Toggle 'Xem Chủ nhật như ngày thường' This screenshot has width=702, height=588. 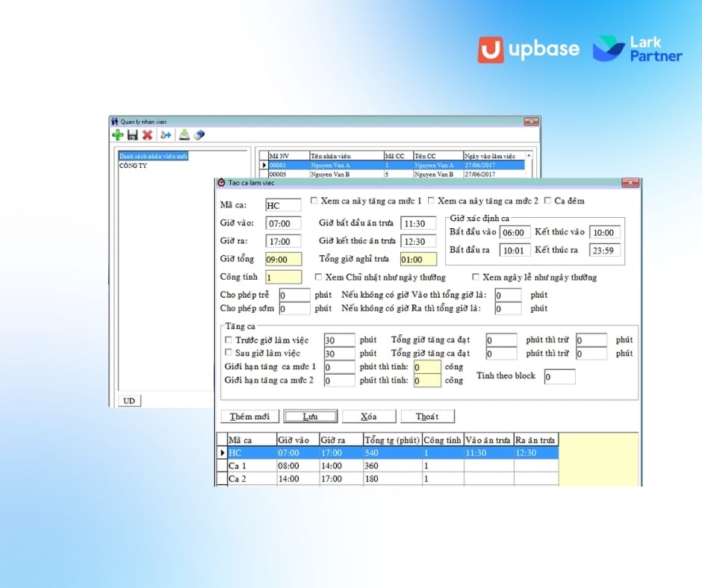pyautogui.click(x=318, y=277)
